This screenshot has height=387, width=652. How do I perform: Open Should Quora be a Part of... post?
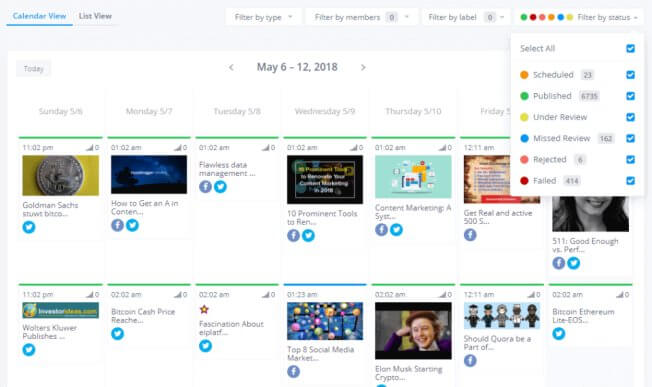(497, 343)
